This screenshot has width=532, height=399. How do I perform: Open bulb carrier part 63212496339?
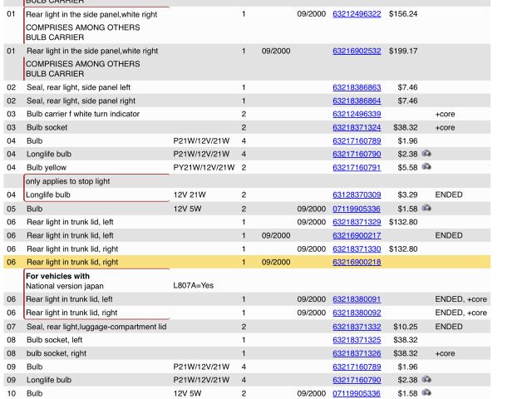(x=357, y=114)
